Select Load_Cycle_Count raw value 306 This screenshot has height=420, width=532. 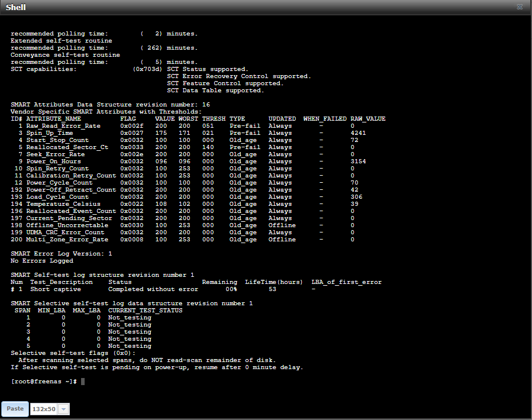pos(356,197)
